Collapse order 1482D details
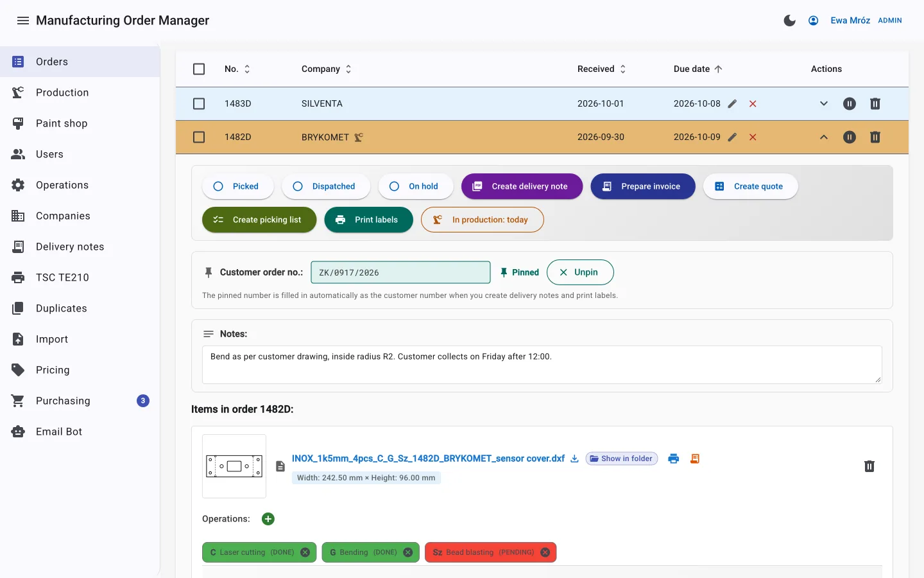 pos(824,137)
